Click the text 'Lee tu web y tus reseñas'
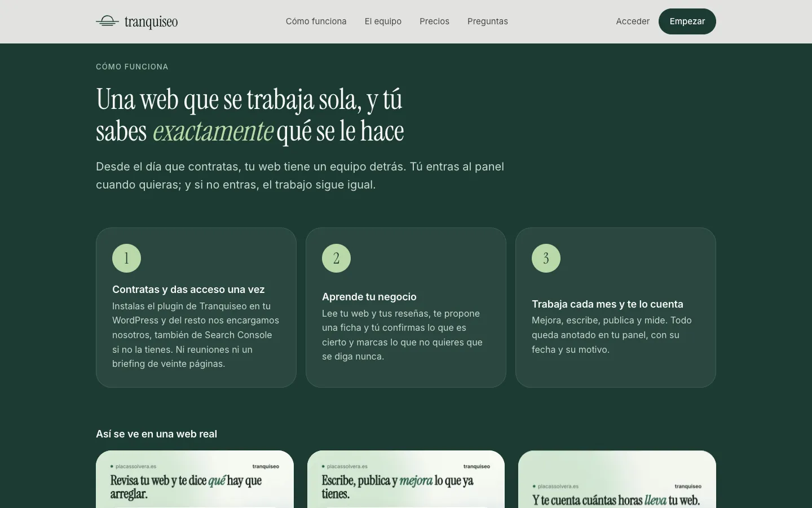This screenshot has width=812, height=508. (403, 335)
